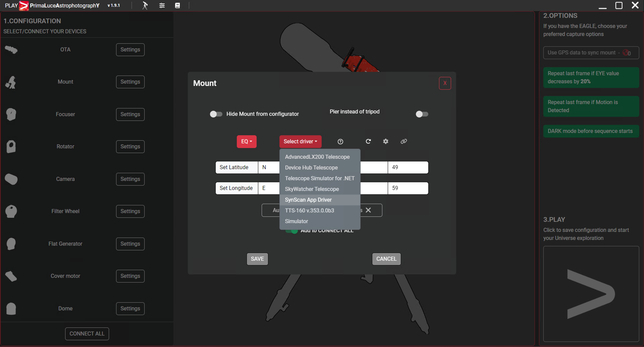Open the log document icon in top bar
This screenshot has height=347, width=644.
pos(177,5)
